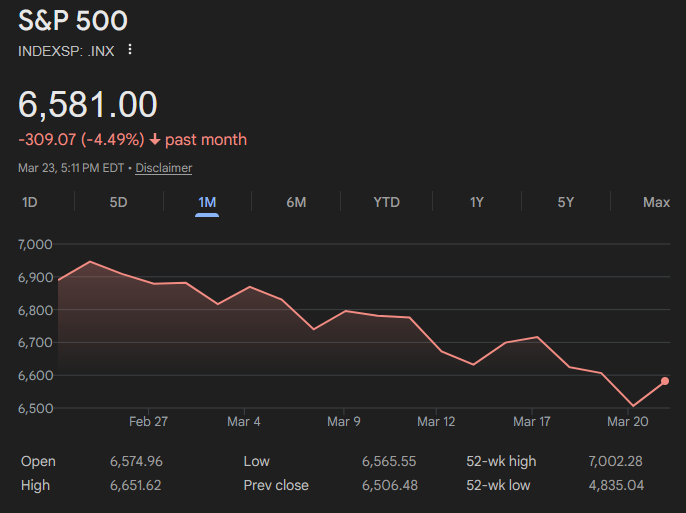Choose the 1Y time range
The image size is (686, 513).
tap(477, 202)
